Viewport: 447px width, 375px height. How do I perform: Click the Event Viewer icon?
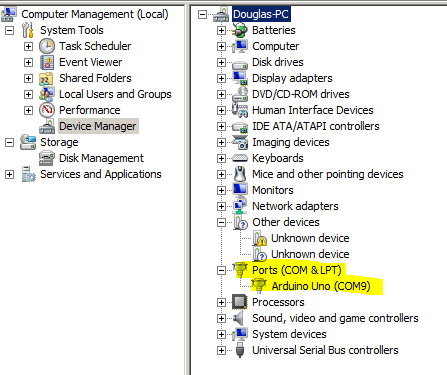(47, 62)
